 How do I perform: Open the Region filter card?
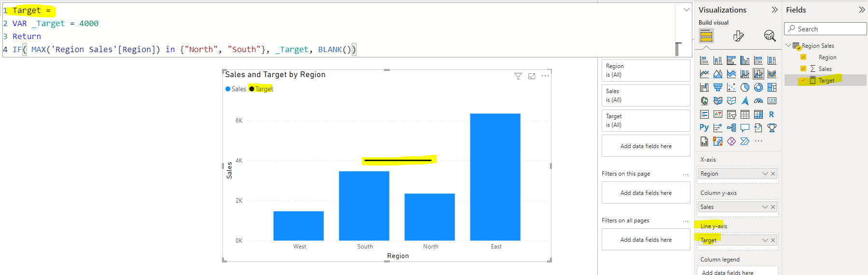click(646, 70)
